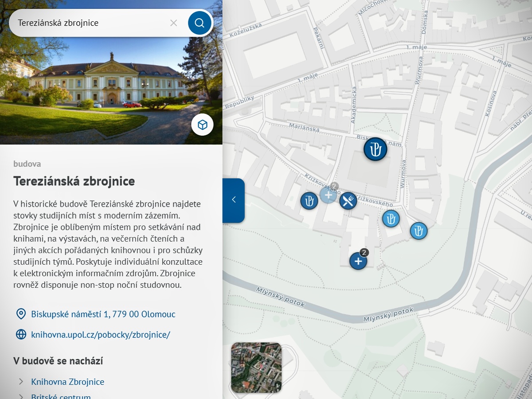Expand the Knihovna Zbrojnice entry
This screenshot has width=532, height=399.
click(67, 382)
